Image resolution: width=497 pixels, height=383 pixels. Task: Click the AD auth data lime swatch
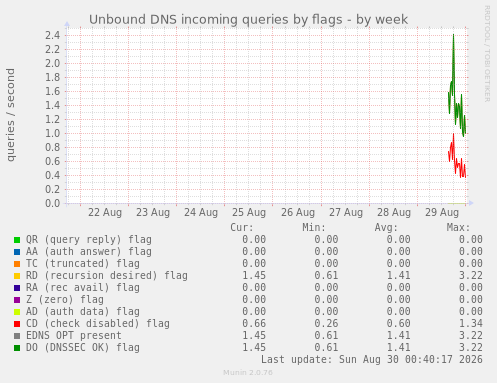click(17, 312)
